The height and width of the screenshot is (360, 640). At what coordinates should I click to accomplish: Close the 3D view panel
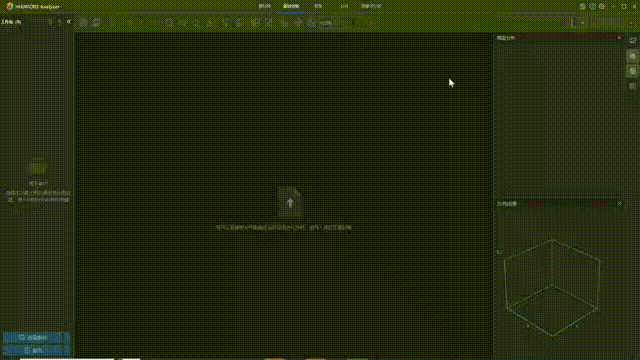point(619,203)
